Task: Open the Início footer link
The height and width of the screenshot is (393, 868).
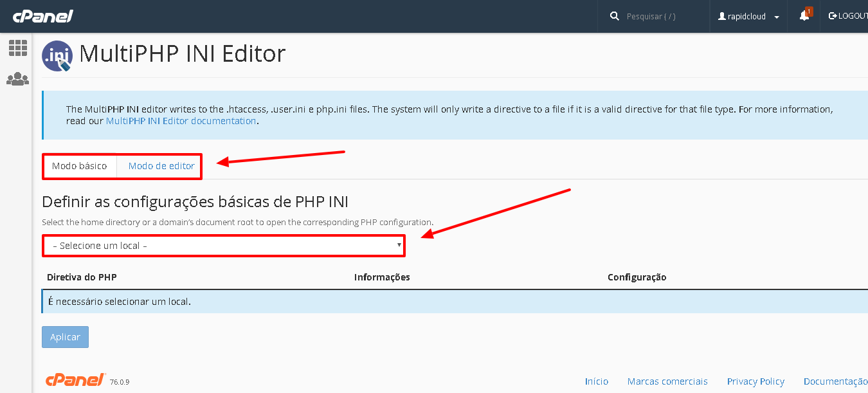Action: coord(596,381)
